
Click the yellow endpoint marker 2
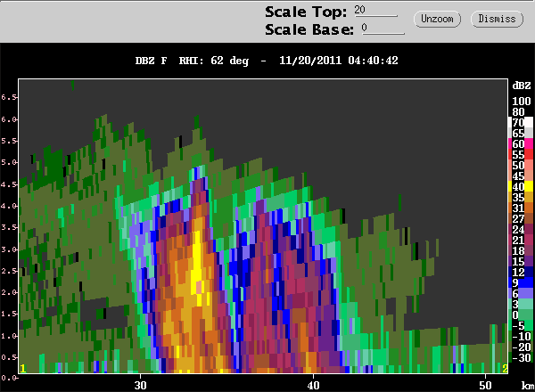[x=505, y=369]
